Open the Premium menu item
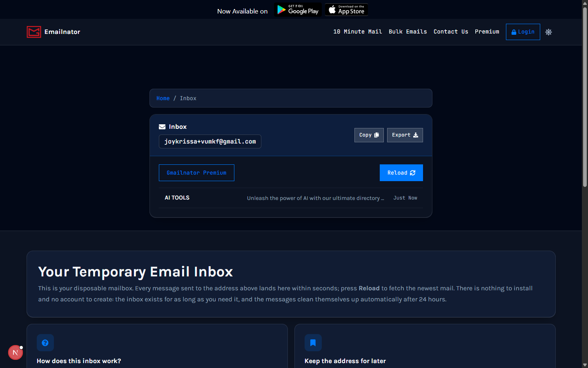 point(487,31)
